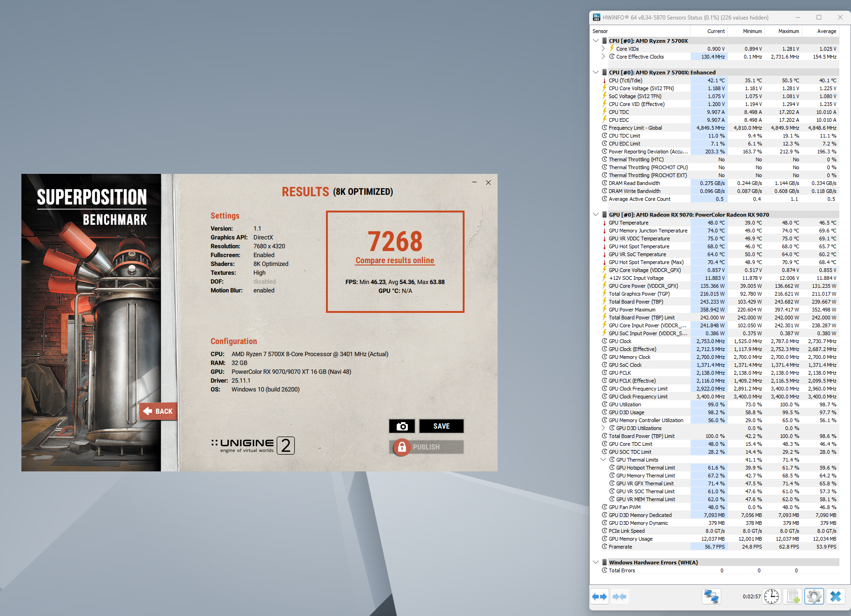Select the DRAM Read Bandwidth row
The height and width of the screenshot is (616, 851).
(719, 183)
